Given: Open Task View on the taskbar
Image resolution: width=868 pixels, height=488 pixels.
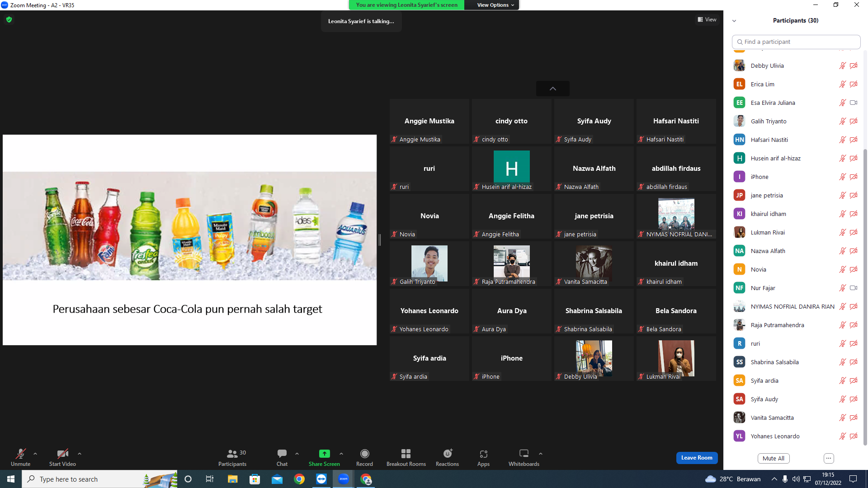Looking at the screenshot, I should (210, 479).
